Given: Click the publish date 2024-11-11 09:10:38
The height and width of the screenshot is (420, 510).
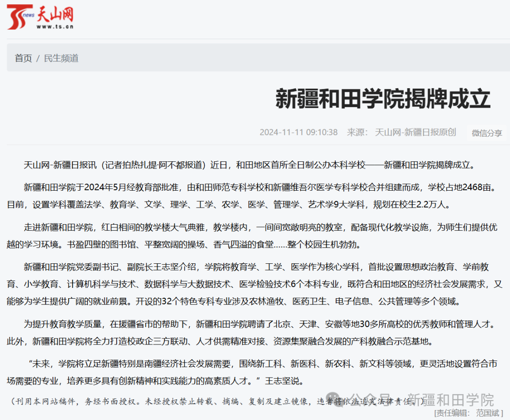Looking at the screenshot, I should [299, 133].
